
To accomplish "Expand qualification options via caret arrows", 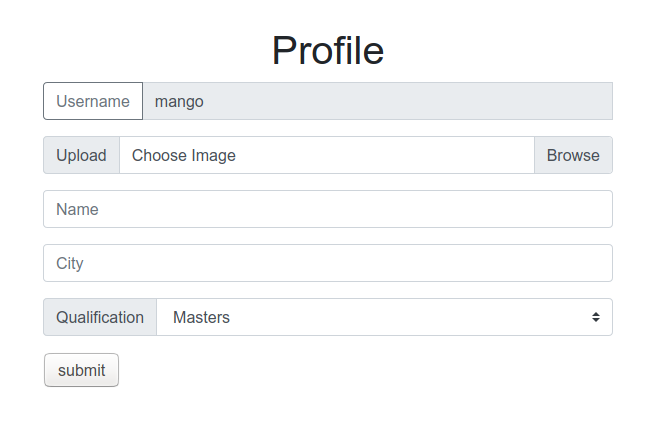I will [x=596, y=317].
